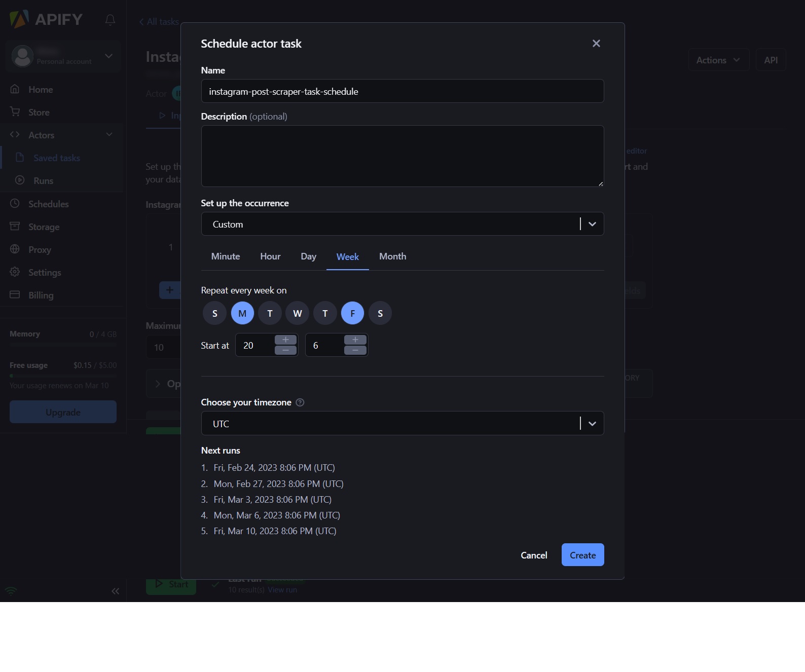
Task: Switch to the Hour tab
Action: pos(270,256)
